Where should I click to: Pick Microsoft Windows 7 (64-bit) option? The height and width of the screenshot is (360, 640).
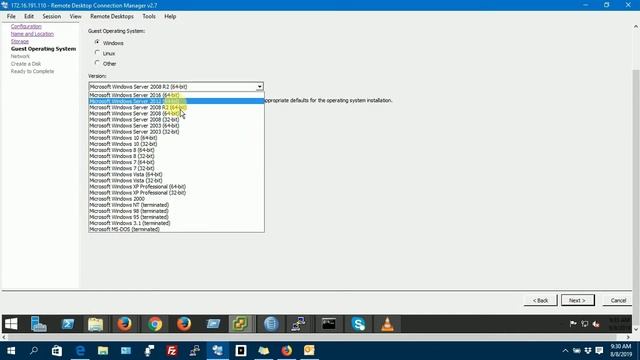[176, 162]
